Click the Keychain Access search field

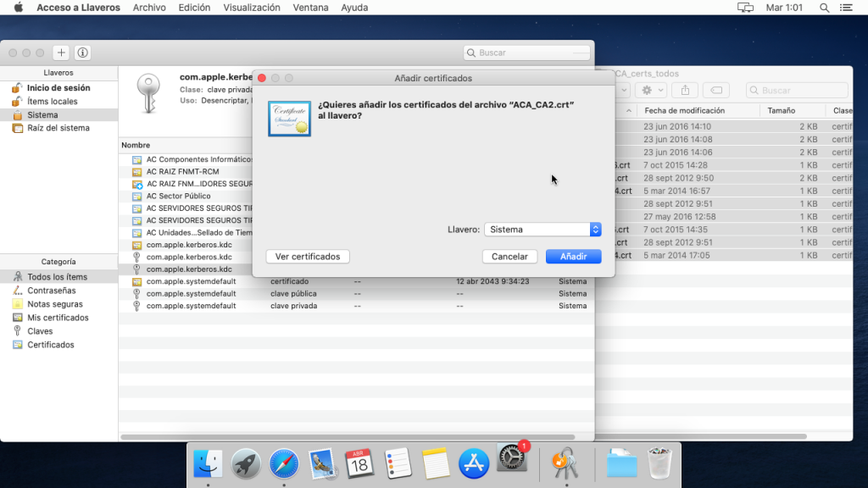point(526,53)
